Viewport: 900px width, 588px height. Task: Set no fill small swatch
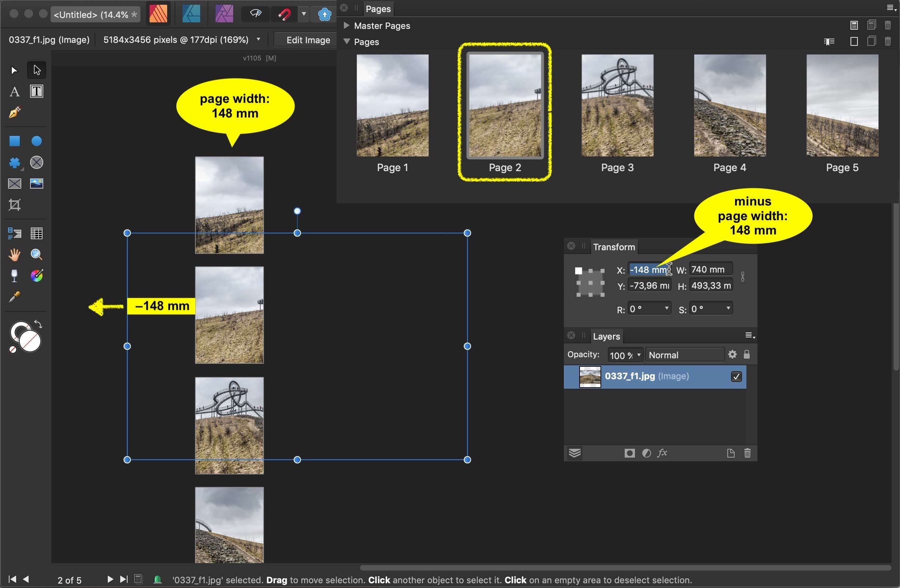13,350
